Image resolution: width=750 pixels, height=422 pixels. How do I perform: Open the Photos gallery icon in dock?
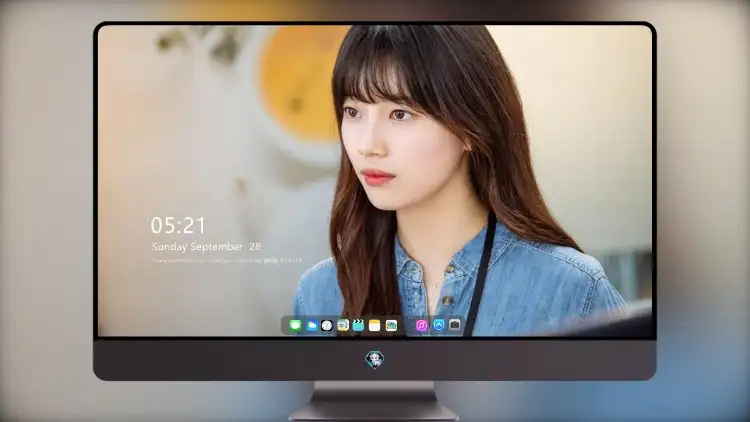[391, 326]
